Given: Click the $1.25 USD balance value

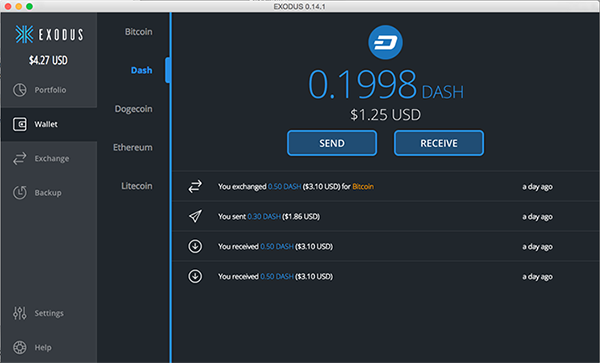Looking at the screenshot, I should pyautogui.click(x=385, y=115).
